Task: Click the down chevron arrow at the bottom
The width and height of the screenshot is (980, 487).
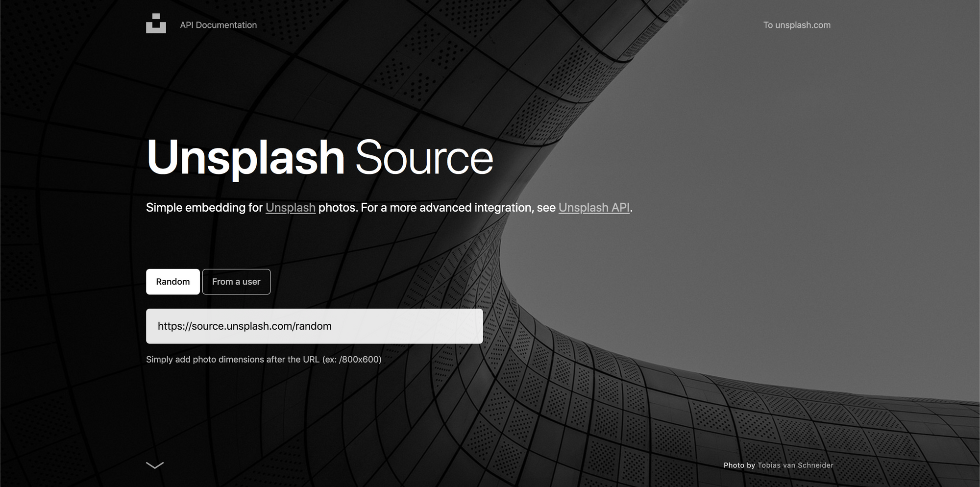Action: (155, 465)
